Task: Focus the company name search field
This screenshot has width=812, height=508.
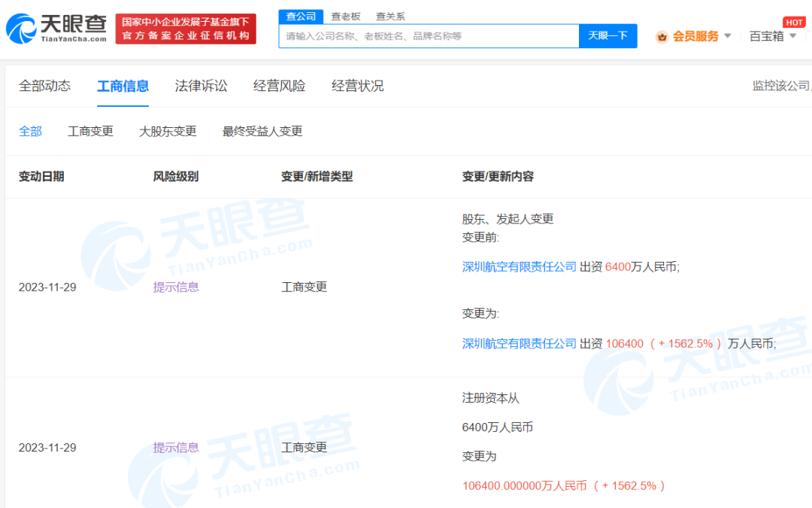Action: (x=429, y=36)
